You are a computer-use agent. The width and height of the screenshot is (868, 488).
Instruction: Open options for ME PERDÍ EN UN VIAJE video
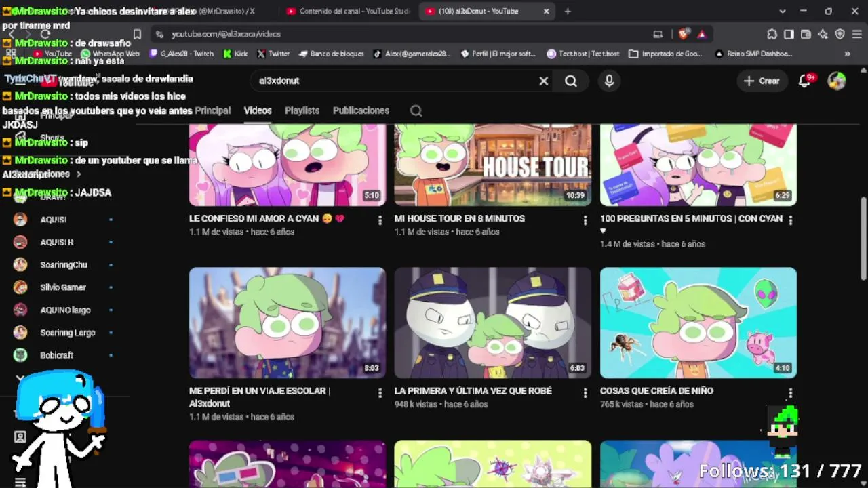click(x=380, y=393)
